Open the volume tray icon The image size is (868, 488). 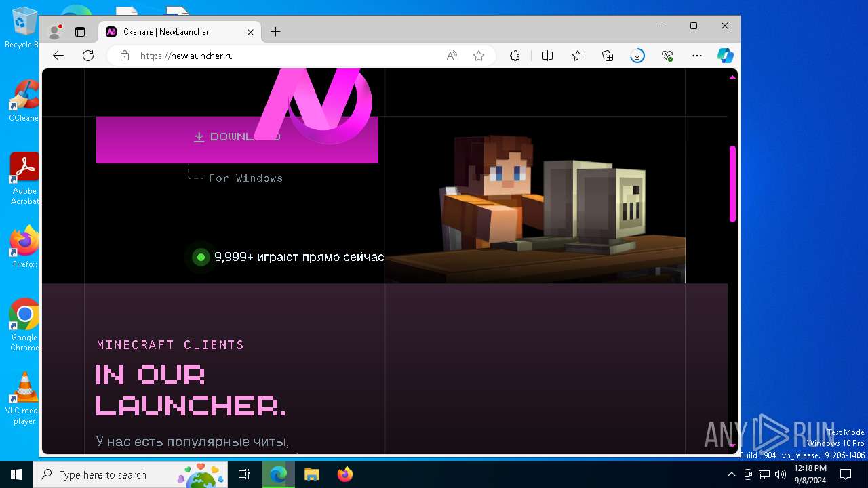coord(780,474)
